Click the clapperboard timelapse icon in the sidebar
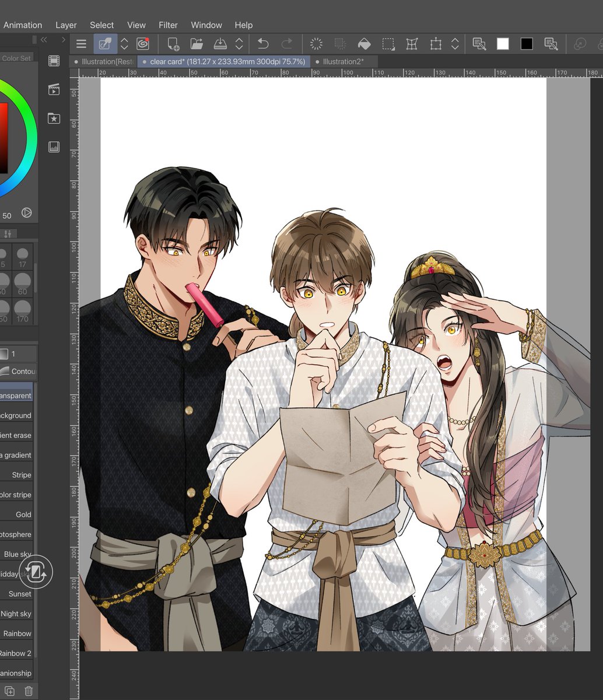This screenshot has height=700, width=603. pos(53,89)
